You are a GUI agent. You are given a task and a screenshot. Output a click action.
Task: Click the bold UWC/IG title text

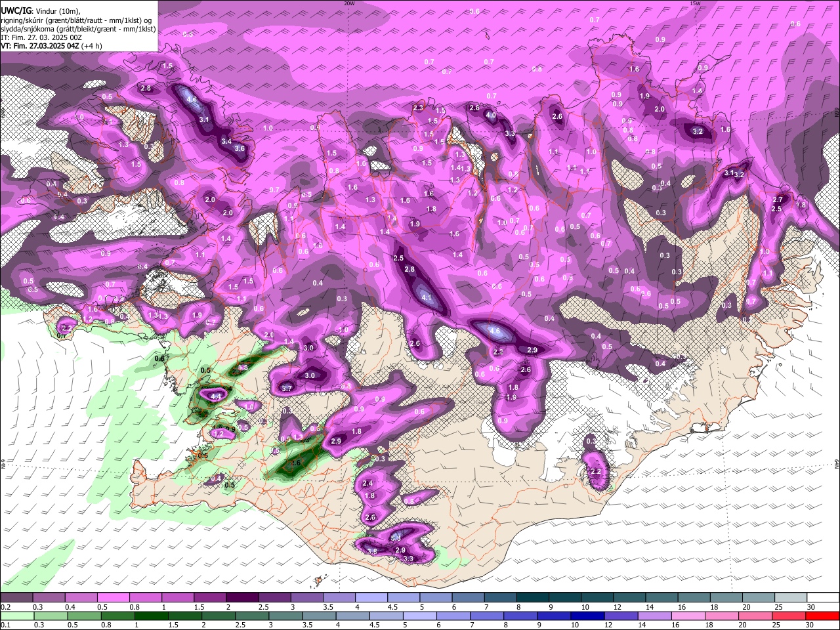[x=16, y=10]
